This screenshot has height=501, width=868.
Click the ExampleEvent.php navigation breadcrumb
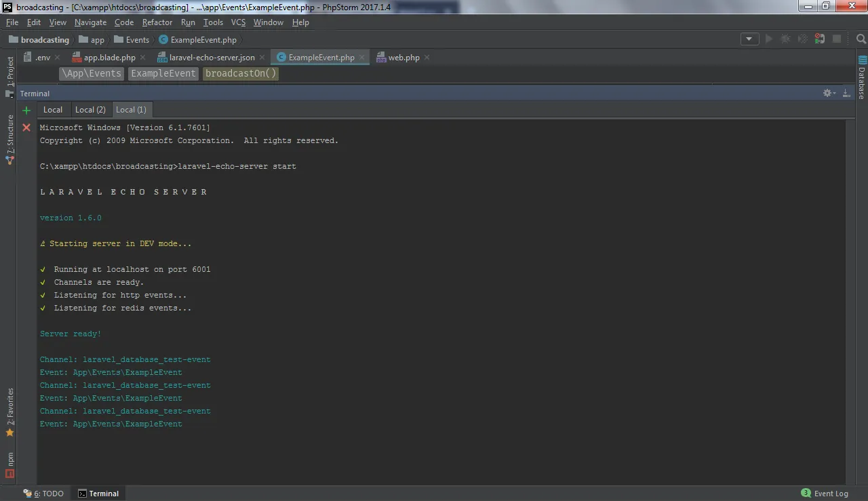[x=198, y=40]
